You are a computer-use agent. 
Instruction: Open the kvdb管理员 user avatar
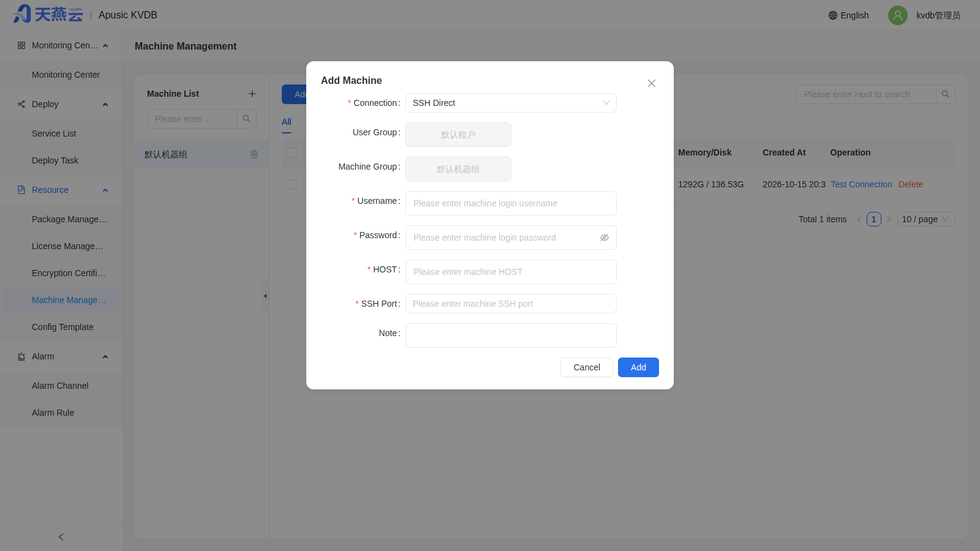coord(898,15)
